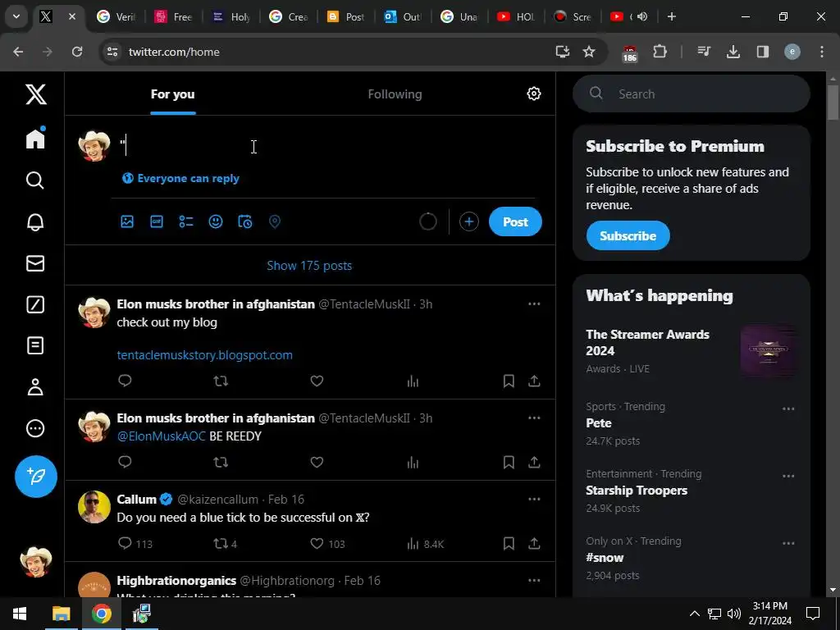Bookmark Callum's blue tick post
Image resolution: width=840 pixels, height=630 pixels.
pyautogui.click(x=509, y=543)
